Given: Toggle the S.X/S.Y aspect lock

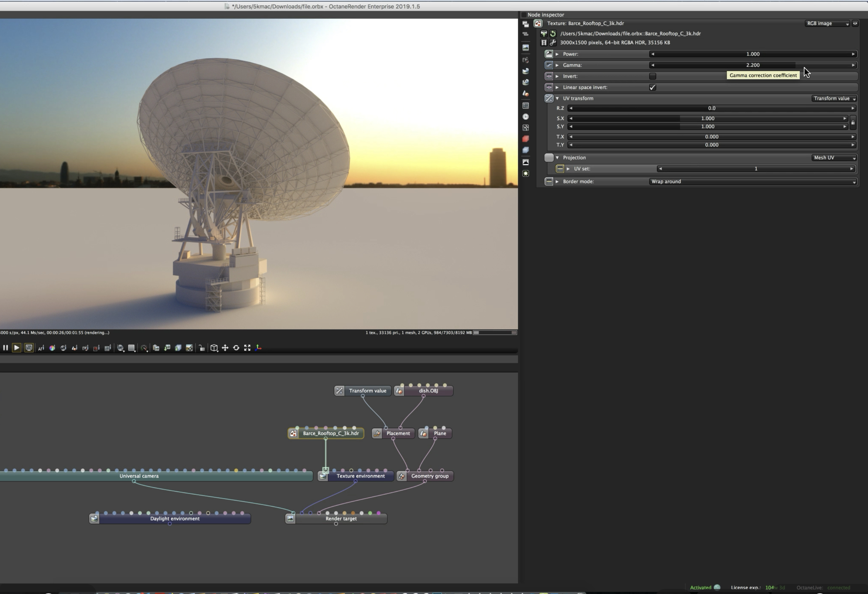Looking at the screenshot, I should pos(853,123).
